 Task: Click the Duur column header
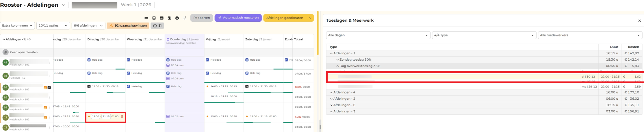click(x=614, y=47)
